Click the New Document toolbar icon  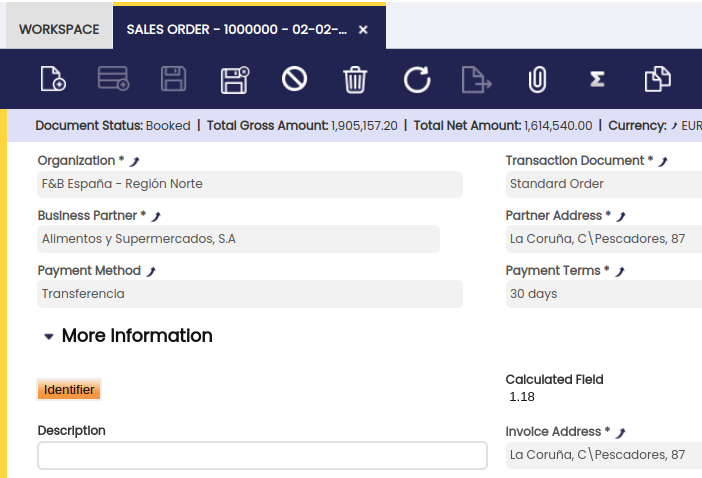tap(52, 79)
